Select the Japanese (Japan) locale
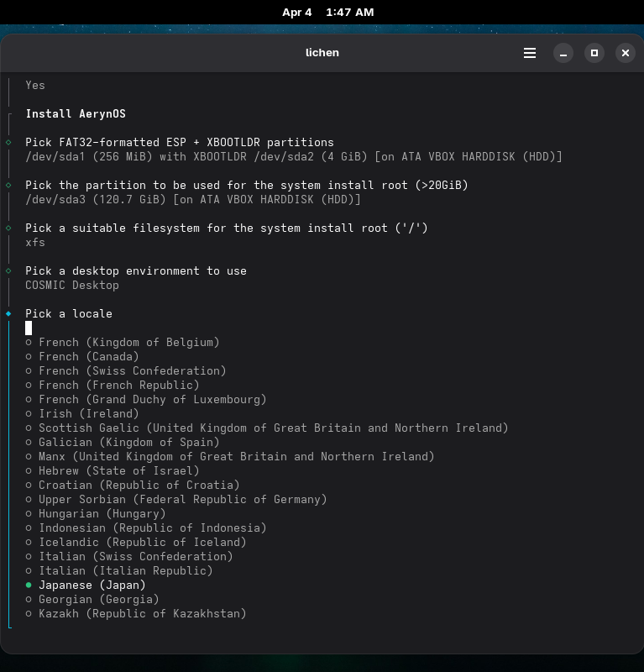The height and width of the screenshot is (672, 644). [92, 585]
